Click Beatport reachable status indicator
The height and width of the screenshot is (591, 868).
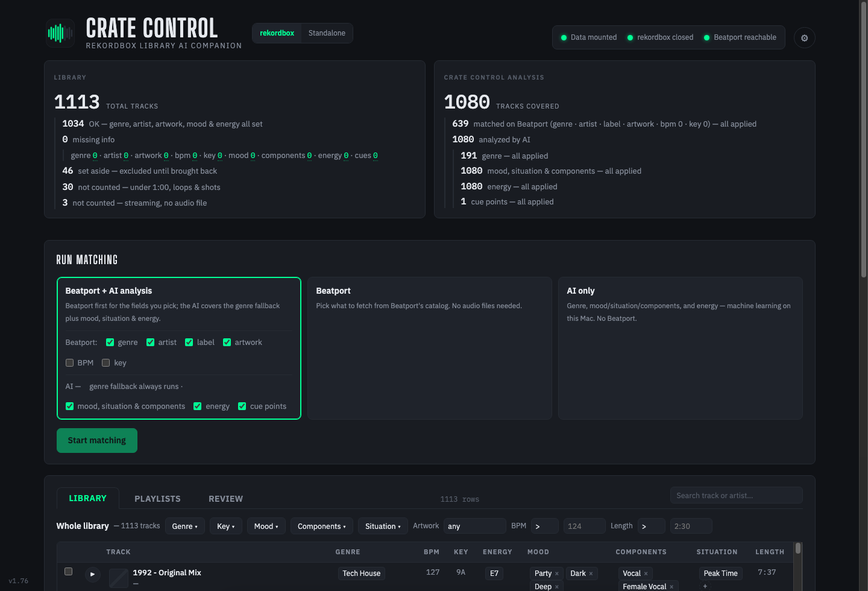tap(740, 37)
